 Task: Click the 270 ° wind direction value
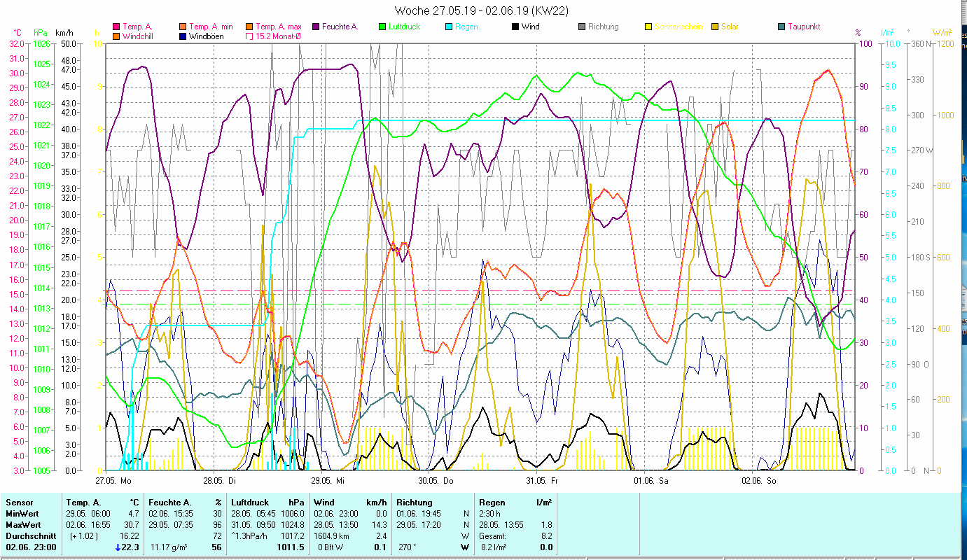(408, 547)
